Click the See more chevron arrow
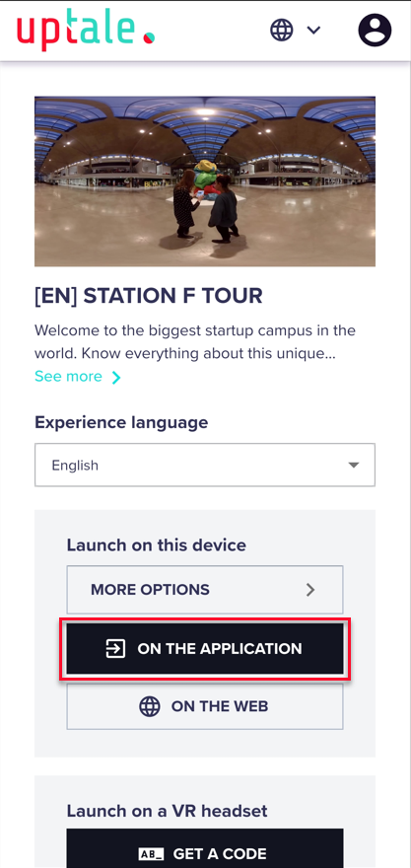This screenshot has height=868, width=411. 116,378
